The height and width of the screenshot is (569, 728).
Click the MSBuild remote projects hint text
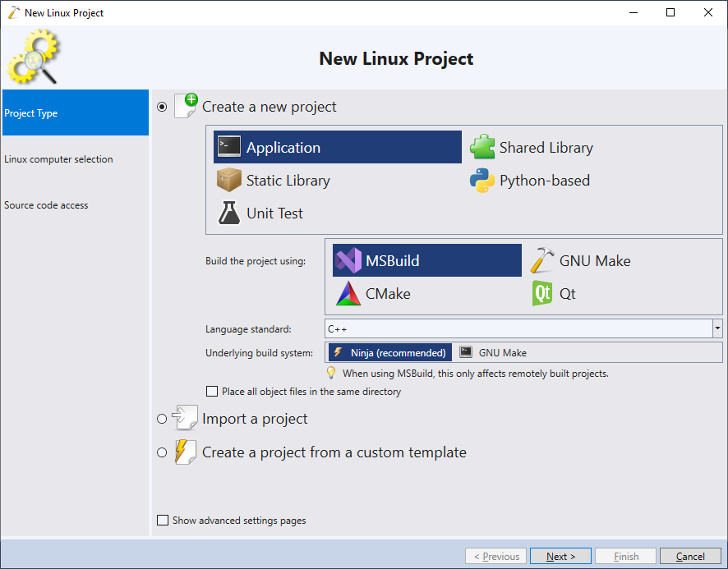point(476,373)
